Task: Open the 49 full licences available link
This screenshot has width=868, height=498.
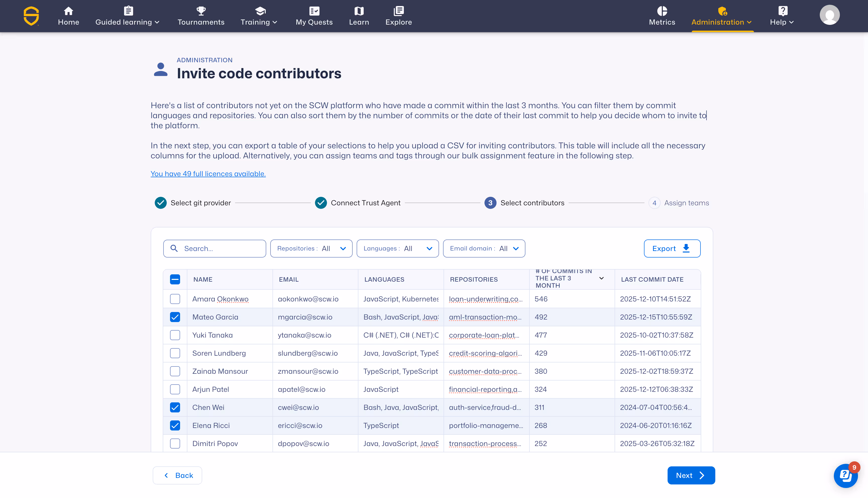Action: pos(208,174)
